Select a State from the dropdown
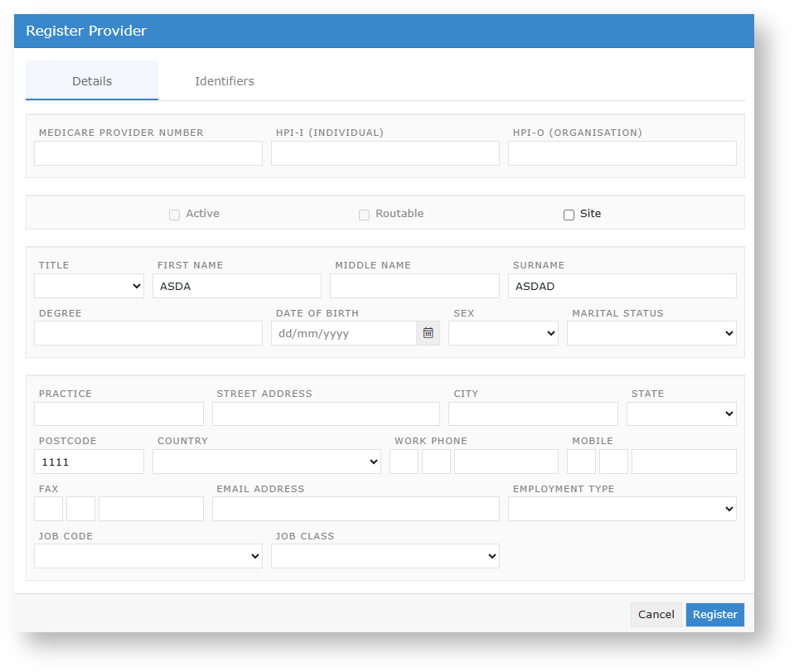 point(681,413)
